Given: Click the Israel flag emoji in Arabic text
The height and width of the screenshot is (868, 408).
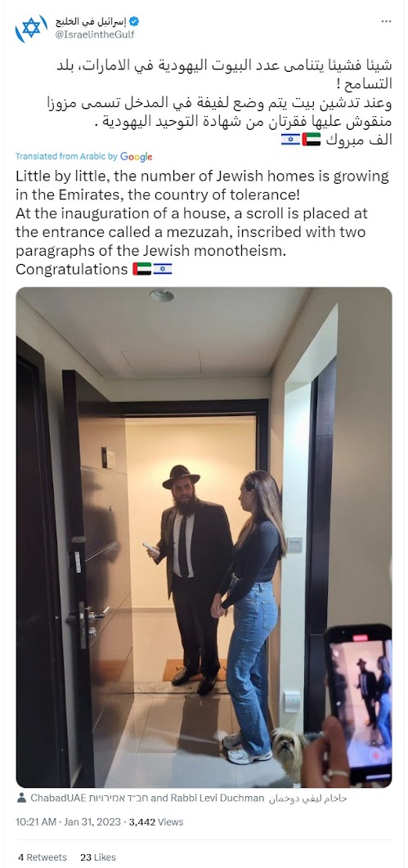Looking at the screenshot, I should coord(290,140).
